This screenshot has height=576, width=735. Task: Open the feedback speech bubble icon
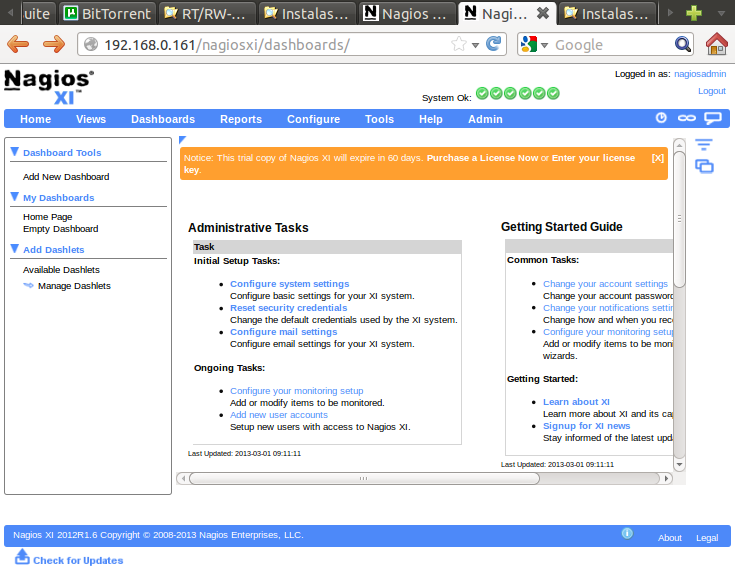[x=713, y=118]
